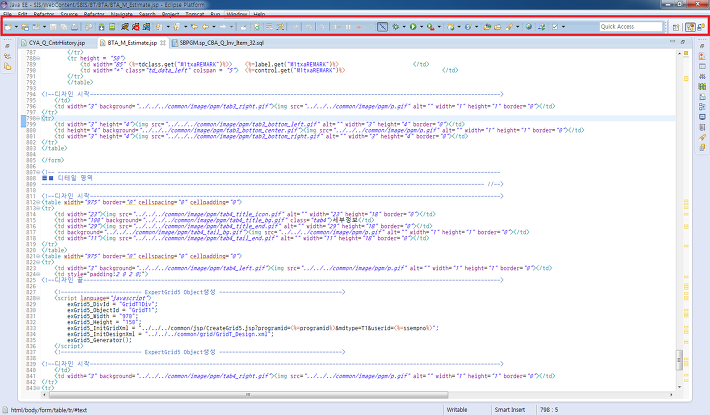Image resolution: width=710 pixels, height=415 pixels.
Task: Open the Tomcat menu
Action: coord(195,14)
